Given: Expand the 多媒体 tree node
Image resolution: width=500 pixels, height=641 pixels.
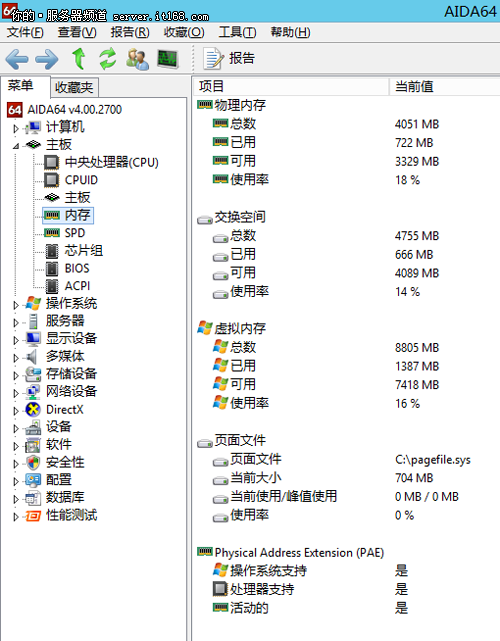Looking at the screenshot, I should 16,358.
